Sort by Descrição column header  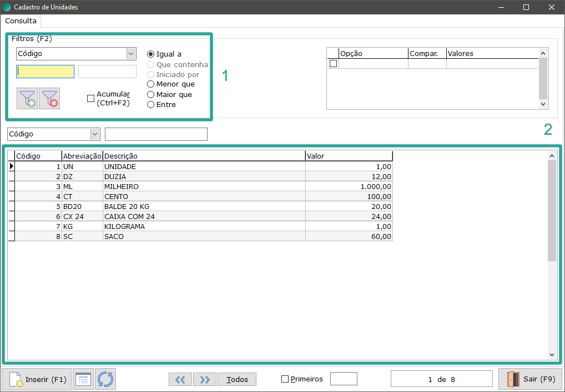pos(204,156)
